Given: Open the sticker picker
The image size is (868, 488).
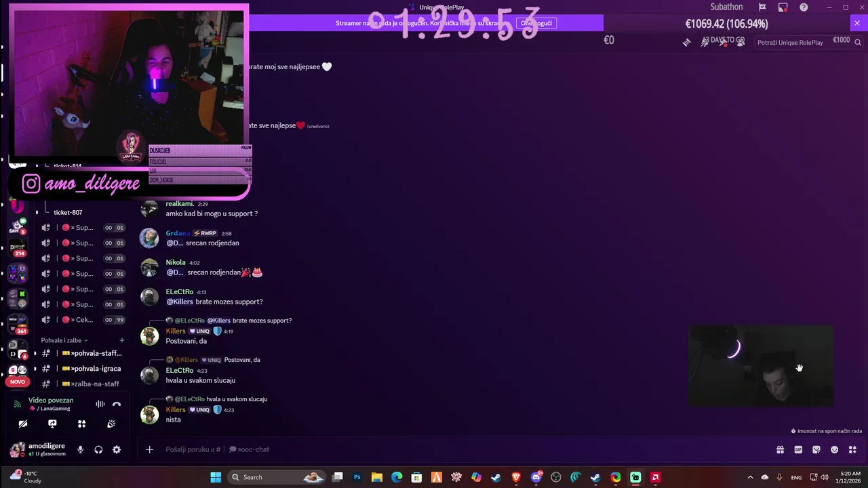Looking at the screenshot, I should point(816,449).
